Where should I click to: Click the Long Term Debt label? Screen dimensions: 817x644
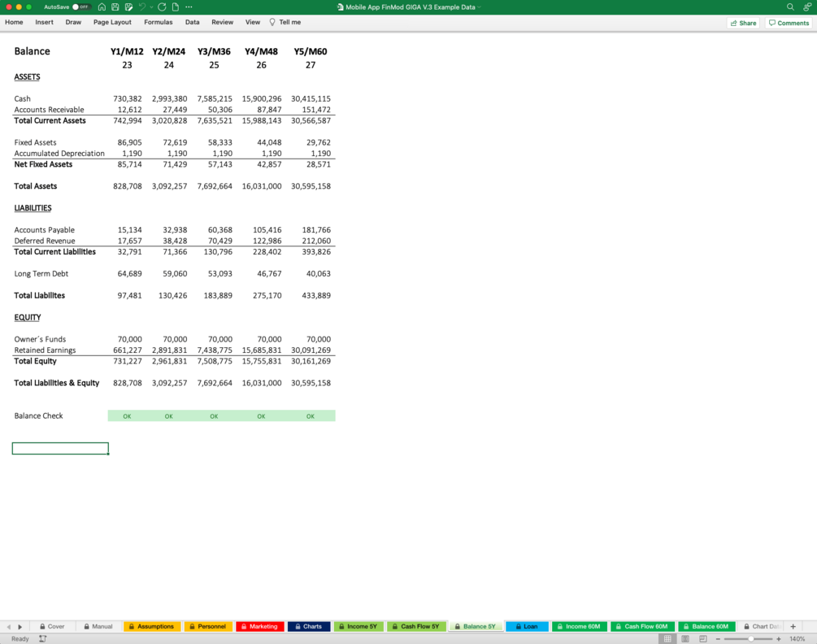(41, 273)
